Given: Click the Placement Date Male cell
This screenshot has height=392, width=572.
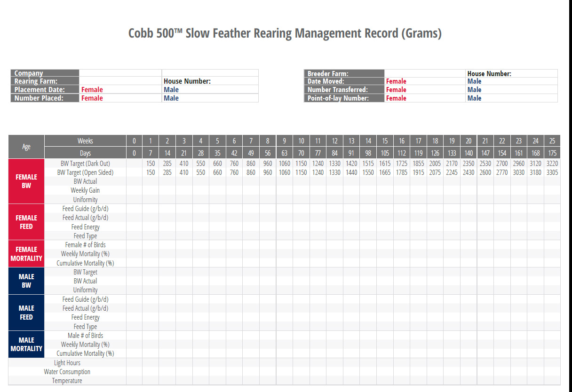Looking at the screenshot, I should (210, 90).
